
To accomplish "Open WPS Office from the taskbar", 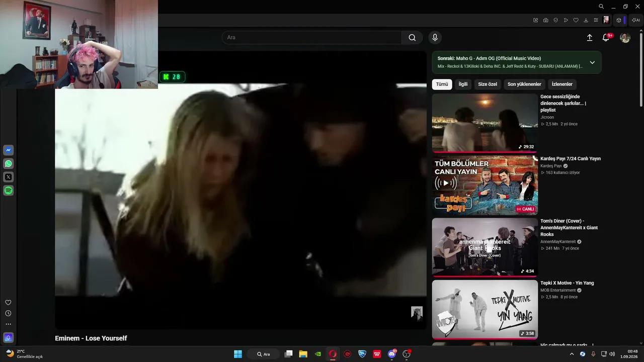I will [377, 354].
